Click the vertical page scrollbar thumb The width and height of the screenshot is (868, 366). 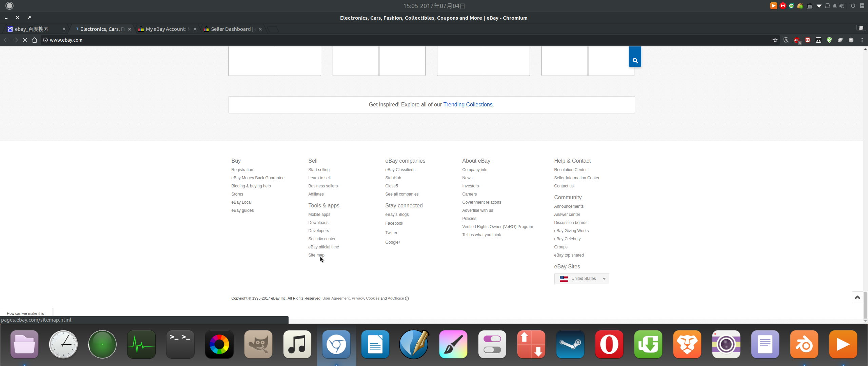(x=865, y=305)
